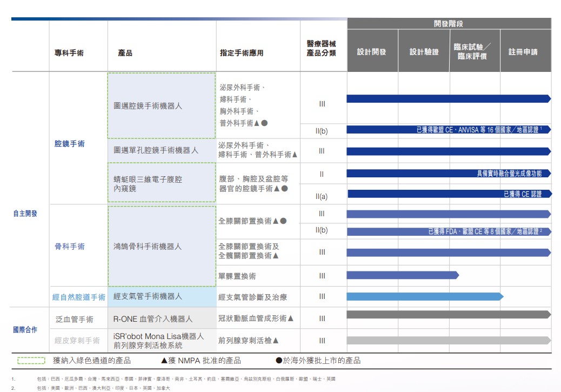Screen dimensions: 561x392
Task: Click the bar label '已獲得歐盟 CE、ANVISA 等 16 個國家/地區認證'
Action: pyautogui.click(x=479, y=130)
